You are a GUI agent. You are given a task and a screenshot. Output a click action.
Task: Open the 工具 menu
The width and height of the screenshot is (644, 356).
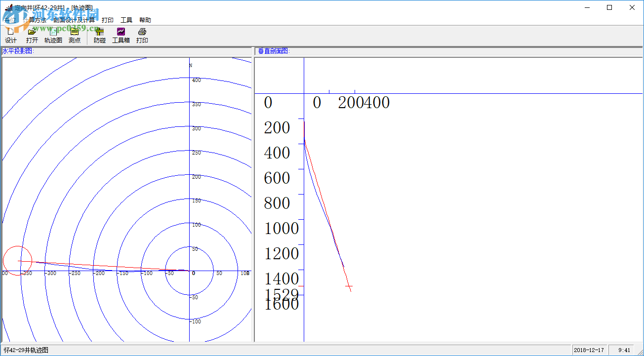click(x=126, y=20)
